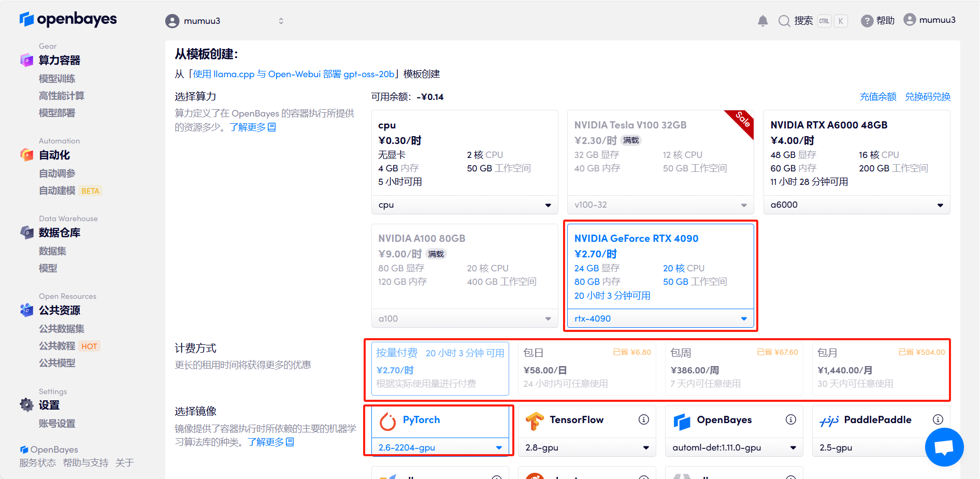Image resolution: width=980 pixels, height=479 pixels.
Task: Choose the daily plan at ¥58.00
Action: coord(586,368)
